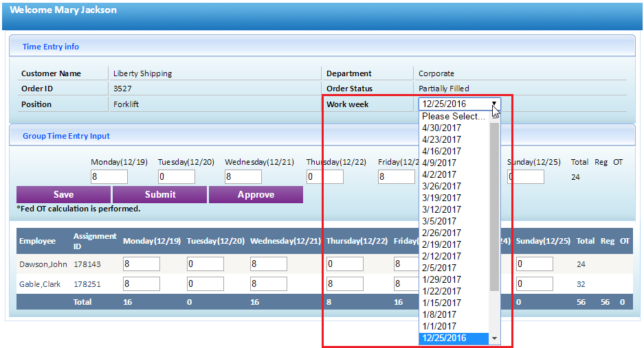Pick 2/26/2017 in the dropdown list
This screenshot has height=348, width=644.
454,233
